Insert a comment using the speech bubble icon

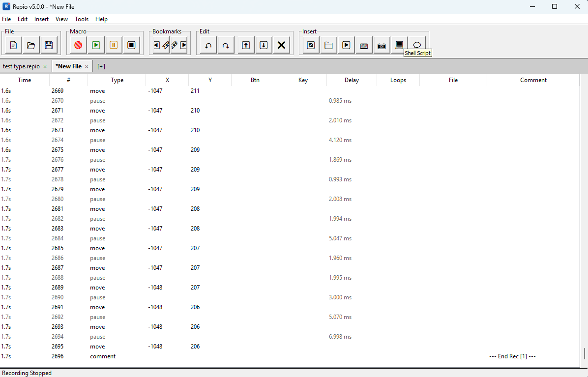(x=417, y=45)
